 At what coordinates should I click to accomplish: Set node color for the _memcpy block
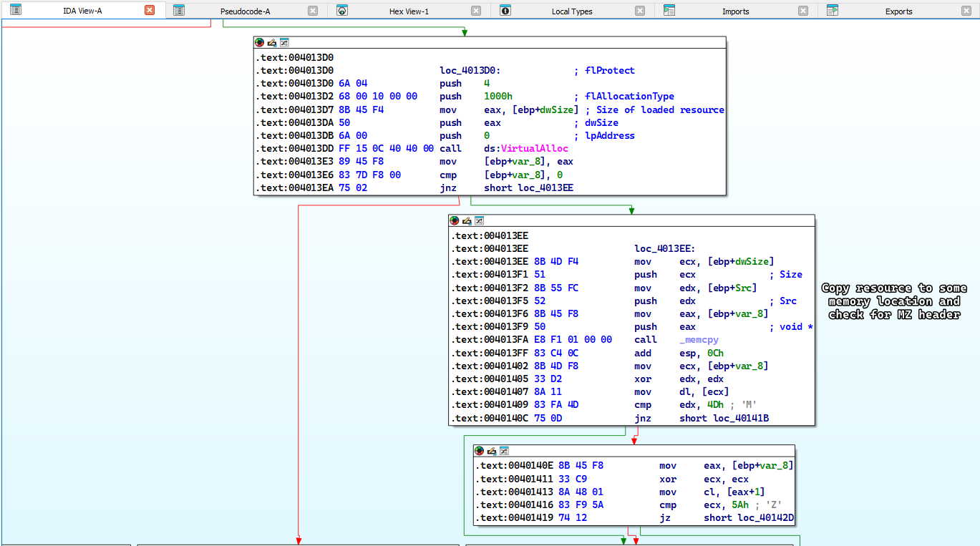pyautogui.click(x=455, y=221)
